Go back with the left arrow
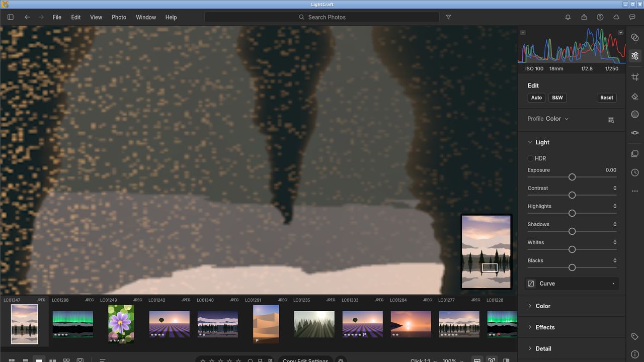The width and height of the screenshot is (644, 362). point(27,17)
